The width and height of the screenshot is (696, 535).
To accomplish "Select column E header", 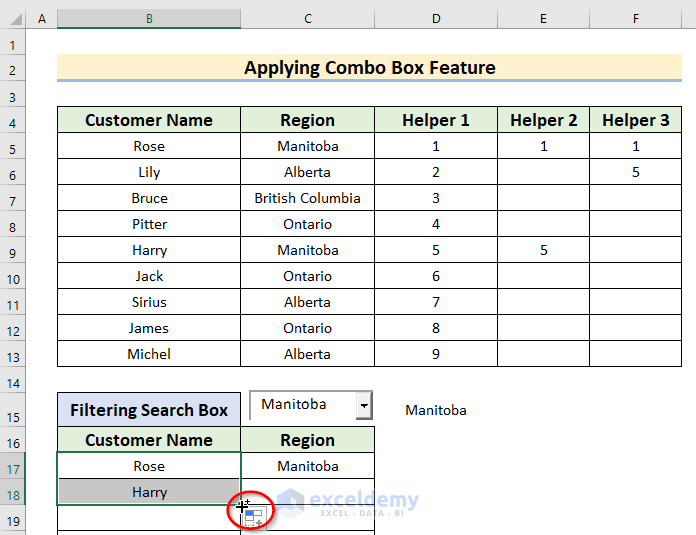I will coord(543,19).
